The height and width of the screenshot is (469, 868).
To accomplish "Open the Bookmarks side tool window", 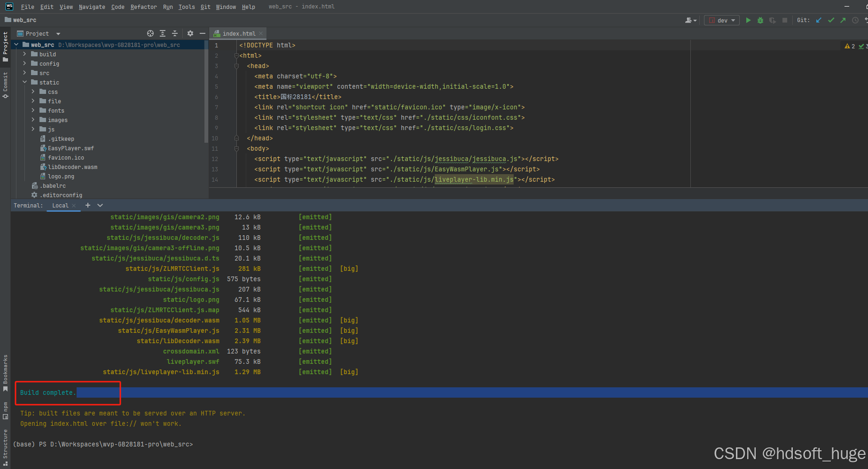I will pos(5,373).
